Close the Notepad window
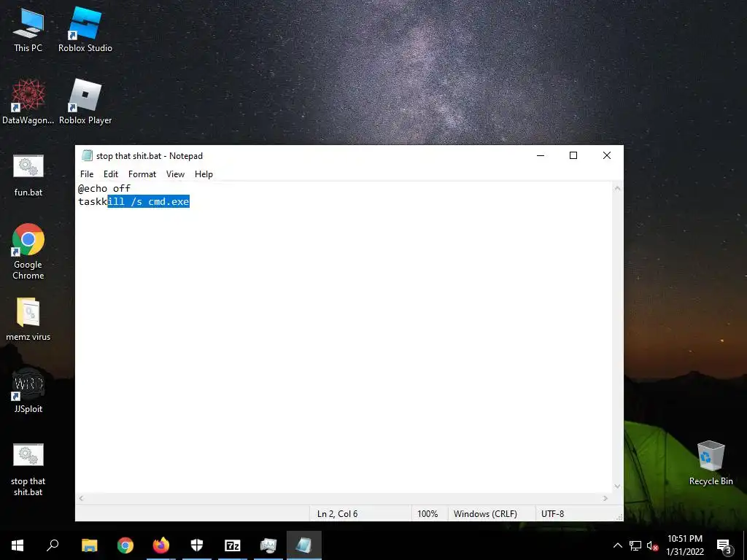 pyautogui.click(x=606, y=156)
